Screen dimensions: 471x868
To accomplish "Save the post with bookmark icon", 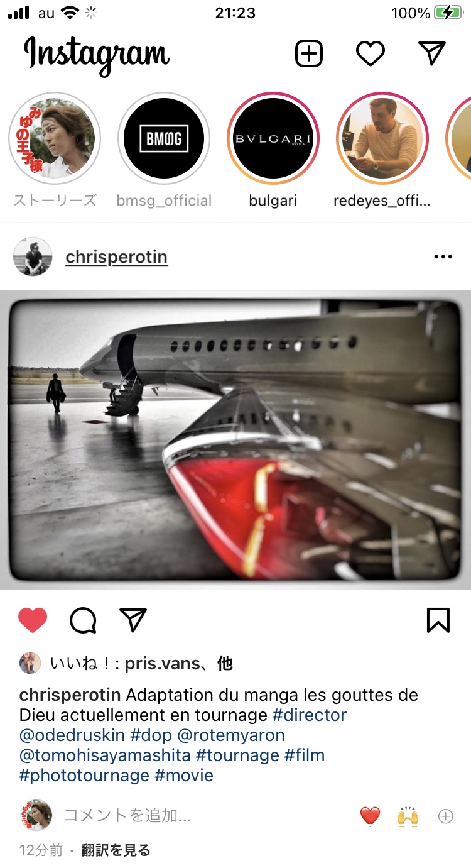I will (x=438, y=621).
